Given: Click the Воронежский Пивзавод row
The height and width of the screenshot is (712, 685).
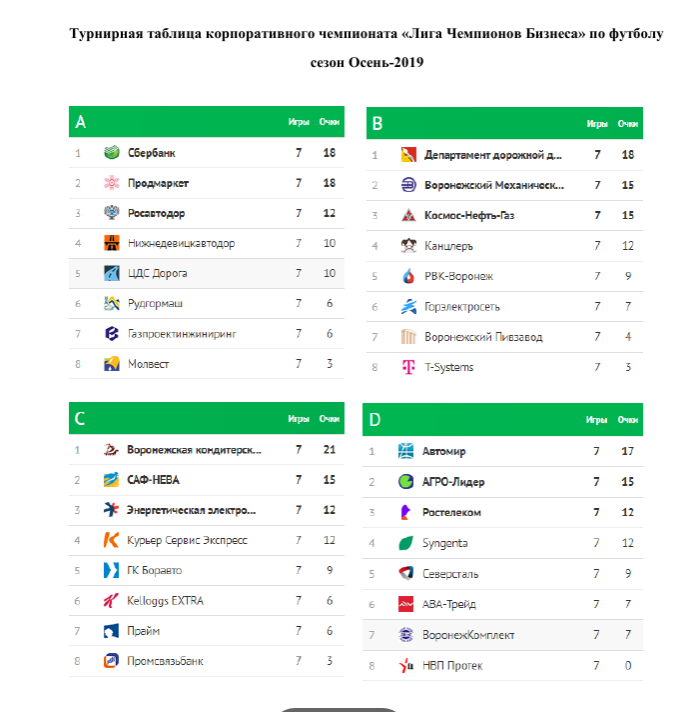Looking at the screenshot, I should [504, 337].
